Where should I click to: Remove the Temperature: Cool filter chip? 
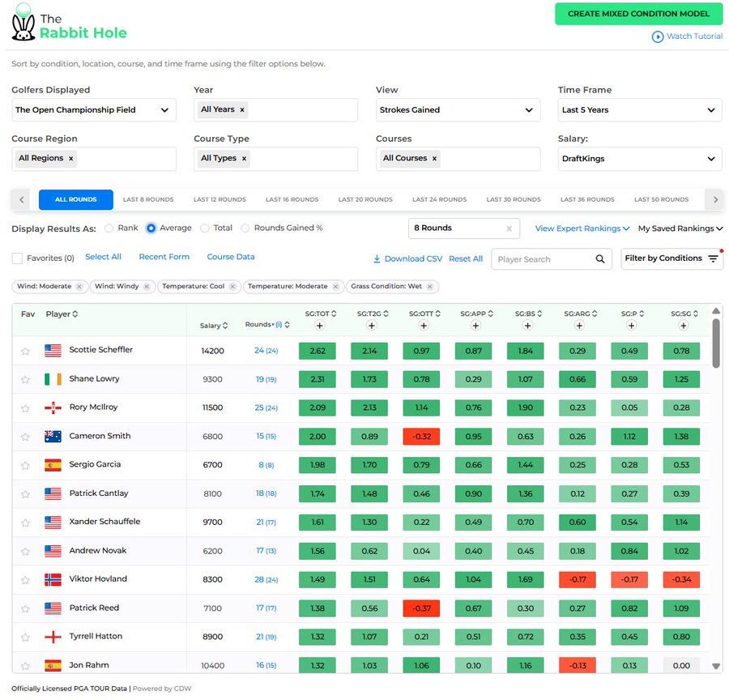232,287
